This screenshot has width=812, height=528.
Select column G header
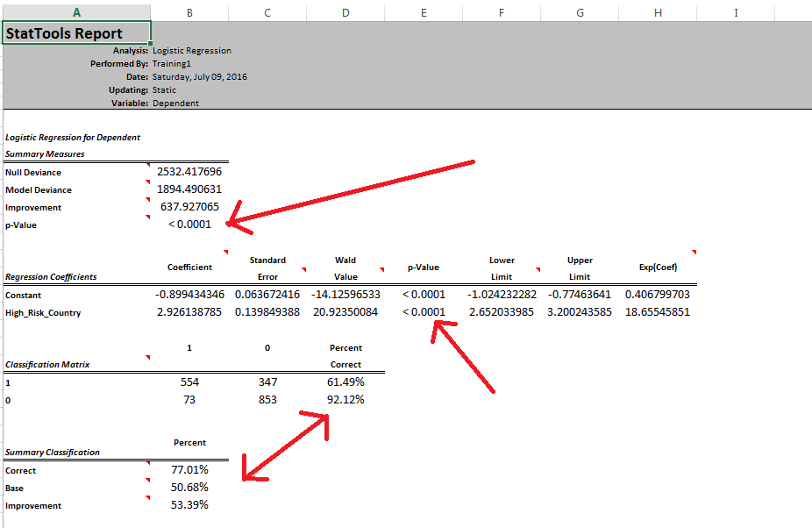(580, 12)
